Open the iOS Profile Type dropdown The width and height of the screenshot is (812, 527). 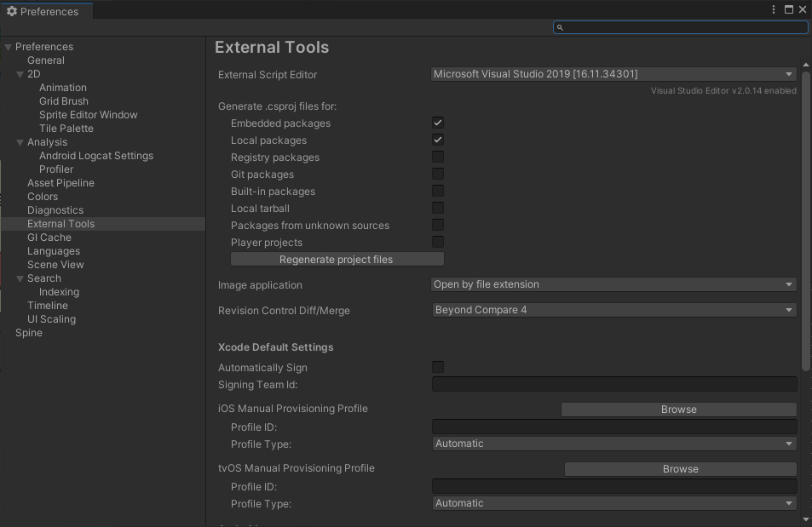(x=614, y=444)
